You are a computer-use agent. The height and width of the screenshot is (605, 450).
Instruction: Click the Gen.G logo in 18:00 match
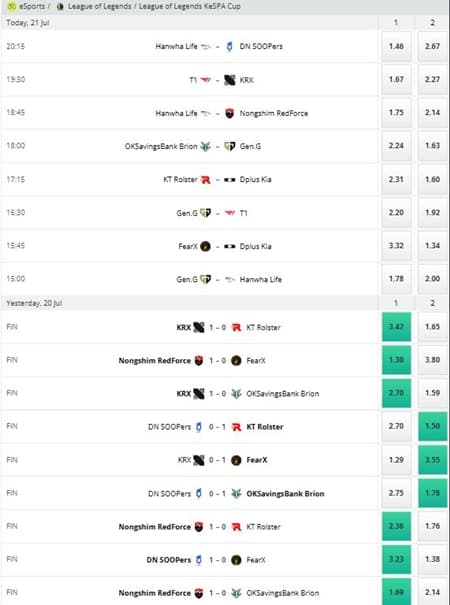click(x=230, y=146)
